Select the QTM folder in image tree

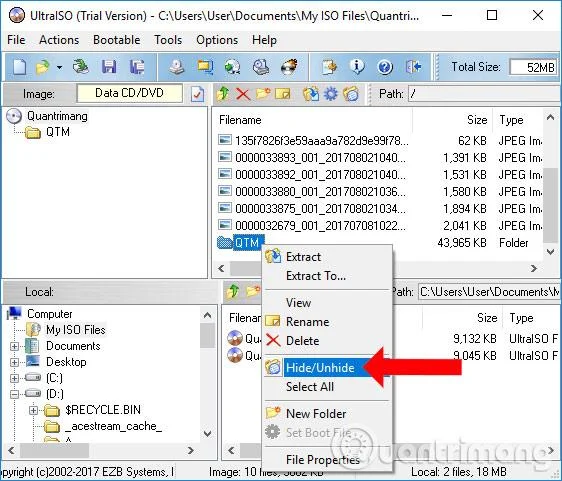[58, 132]
